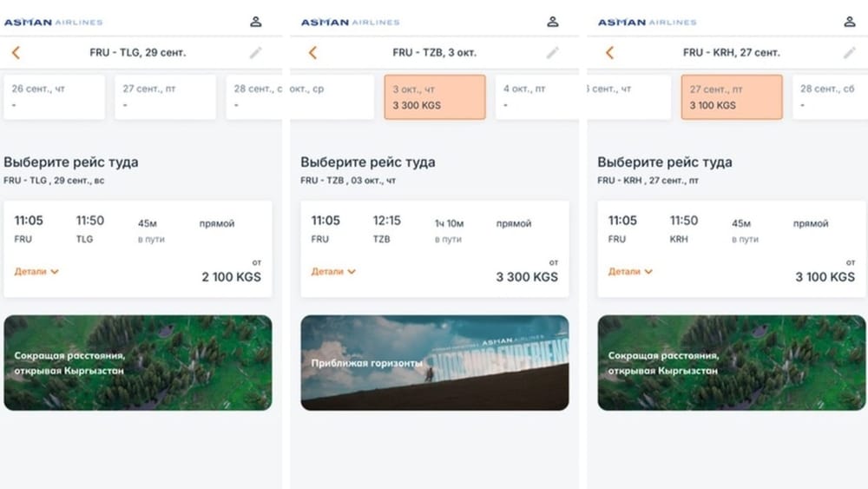This screenshot has height=489, width=868.
Task: Select the partially visible окт., ср date
Action: tap(332, 97)
